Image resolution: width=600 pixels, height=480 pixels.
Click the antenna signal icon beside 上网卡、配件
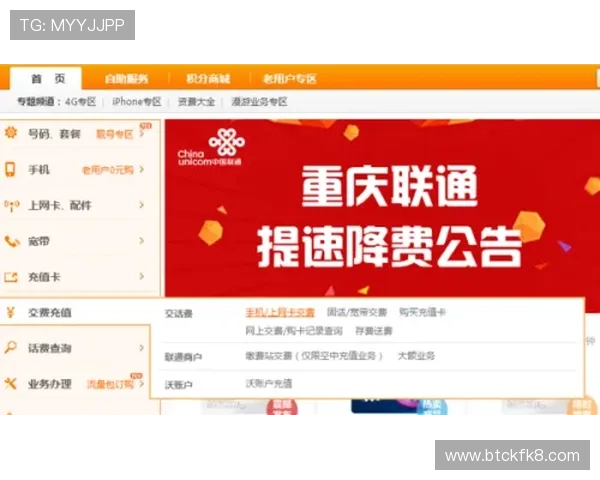(x=11, y=205)
